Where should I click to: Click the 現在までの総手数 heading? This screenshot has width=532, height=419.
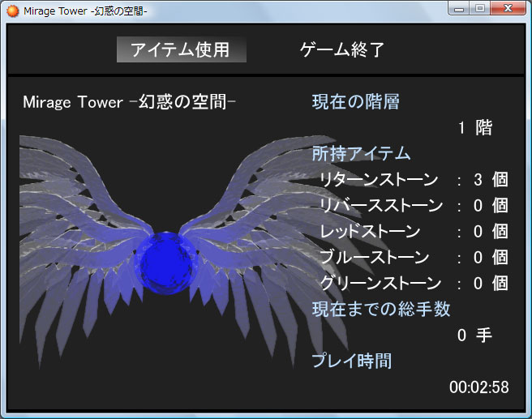tap(381, 309)
